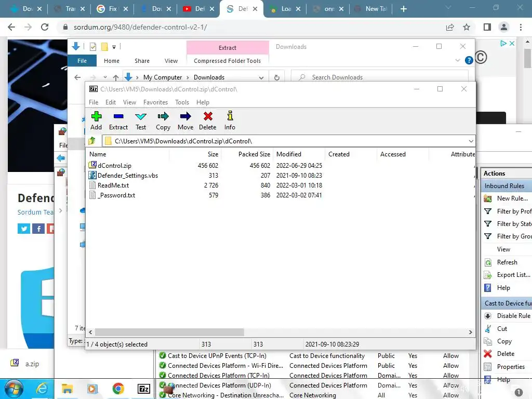Select dControl.zip in the file list
532x399 pixels.
114,166
